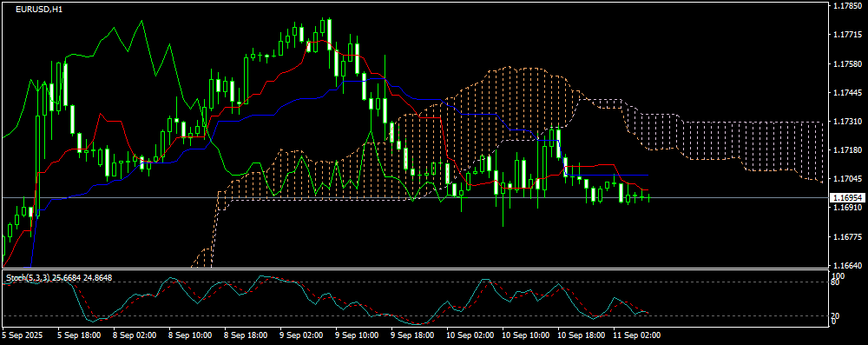Click the 8 Sep 10:00 time label

point(190,335)
